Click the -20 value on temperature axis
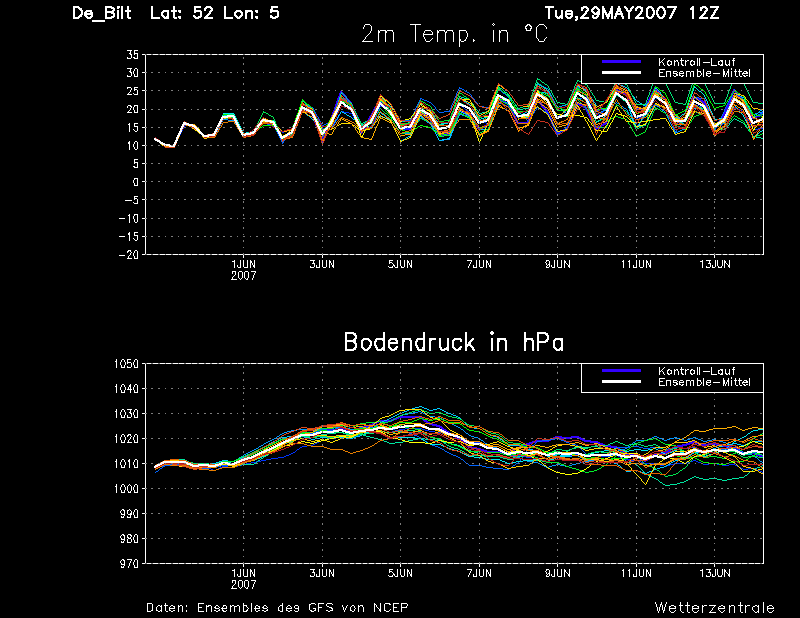 [x=129, y=254]
